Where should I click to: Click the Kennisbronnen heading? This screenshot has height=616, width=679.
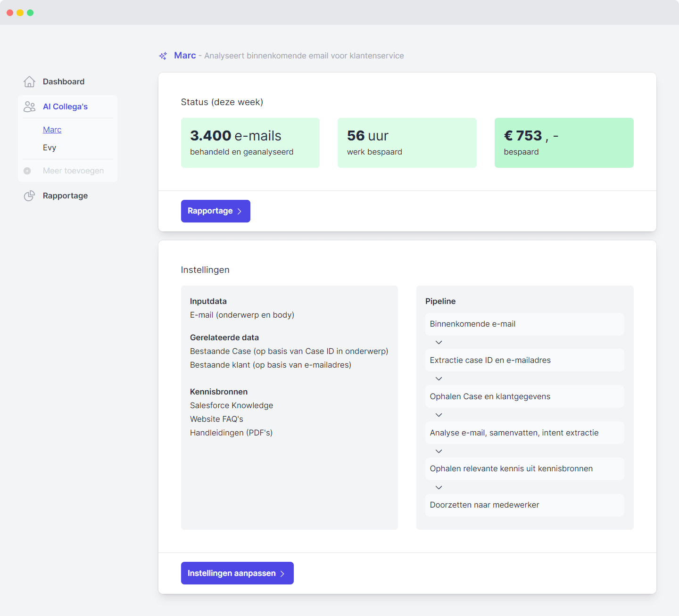pyautogui.click(x=219, y=392)
